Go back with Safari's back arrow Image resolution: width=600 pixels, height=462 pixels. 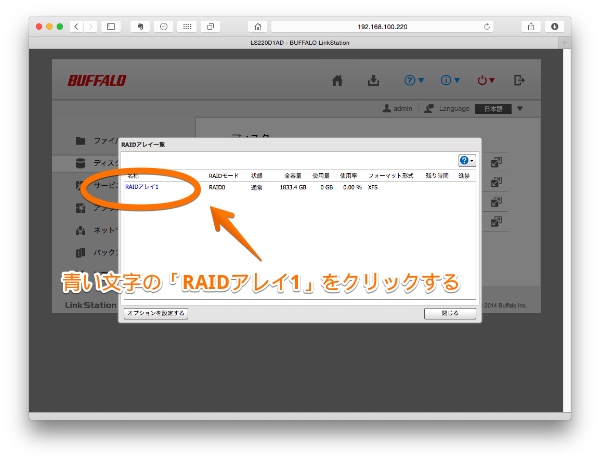77,26
